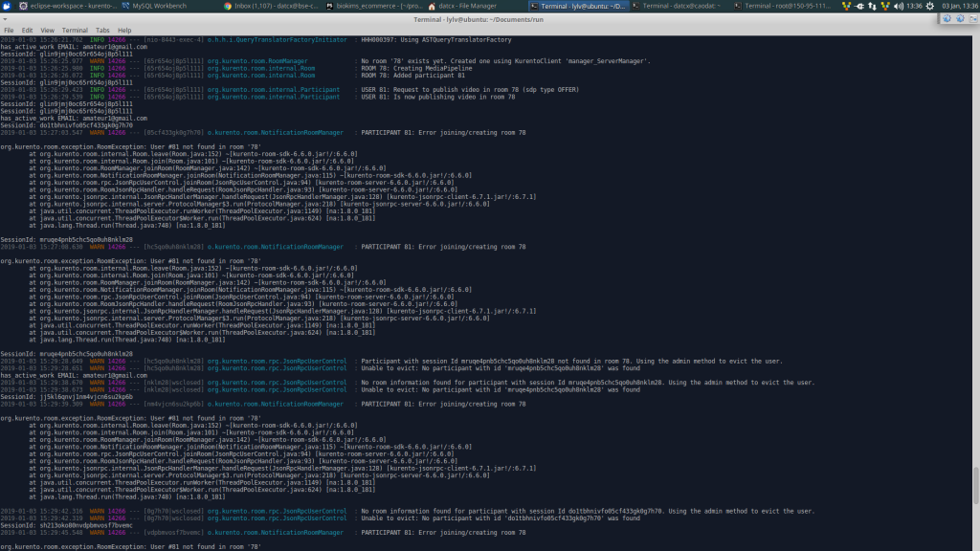
Task: Click the home folder File Manager icon
Action: 432,6
